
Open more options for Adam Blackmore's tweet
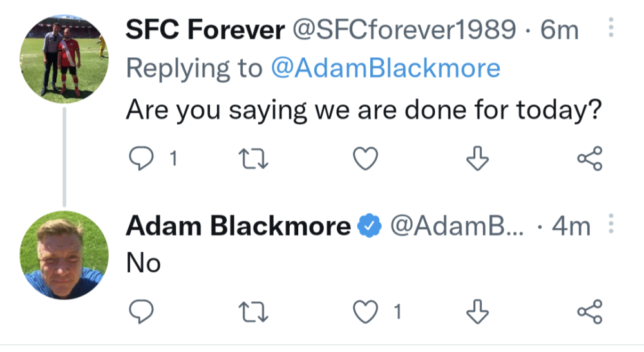pyautogui.click(x=611, y=225)
